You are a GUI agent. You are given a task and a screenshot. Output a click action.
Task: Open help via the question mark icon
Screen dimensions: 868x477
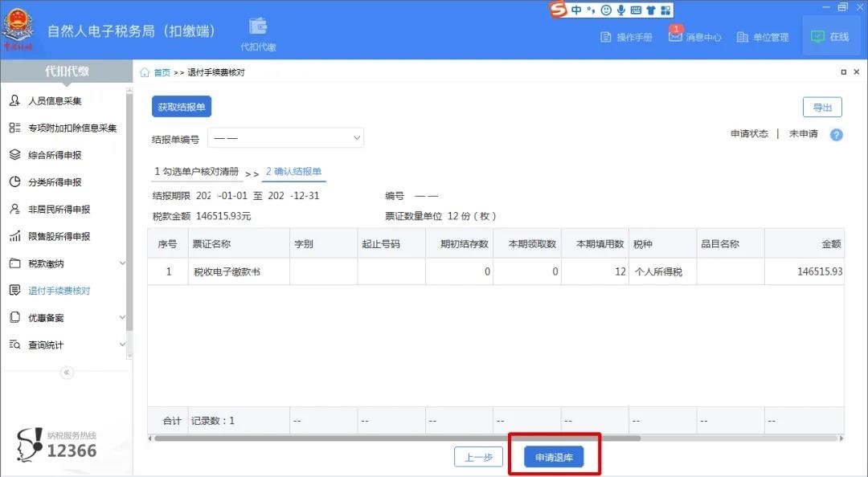[836, 135]
